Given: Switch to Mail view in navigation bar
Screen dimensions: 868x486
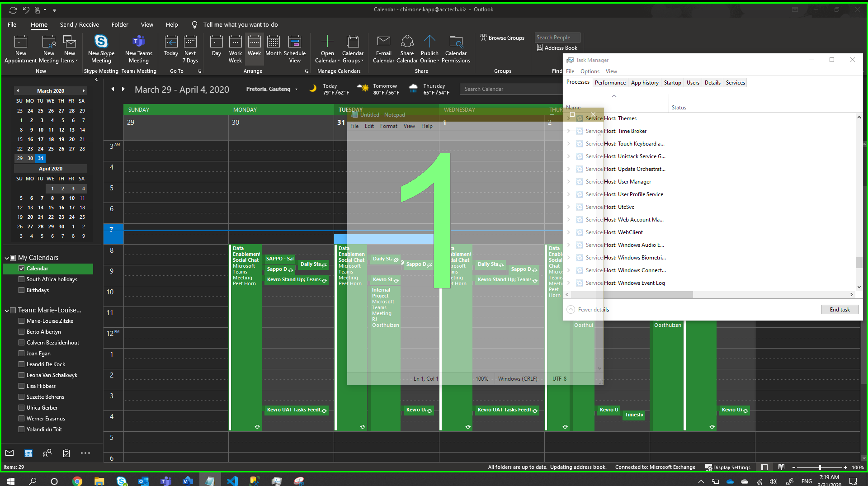Looking at the screenshot, I should click(x=9, y=453).
